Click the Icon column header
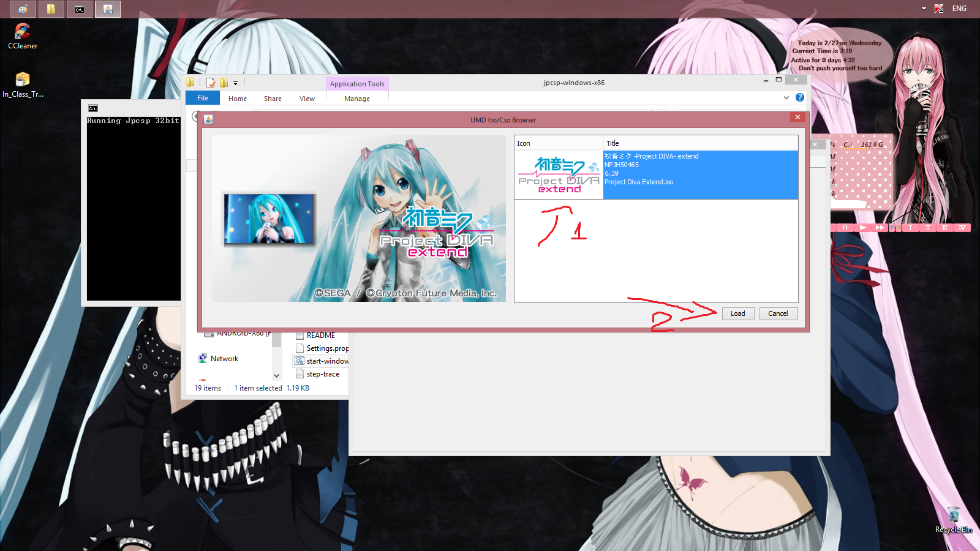 point(559,143)
